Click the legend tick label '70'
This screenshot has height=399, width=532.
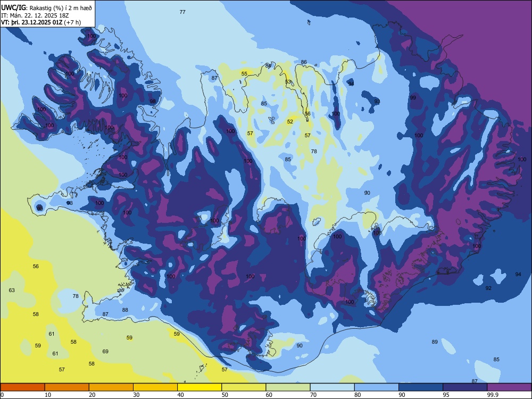(313, 395)
